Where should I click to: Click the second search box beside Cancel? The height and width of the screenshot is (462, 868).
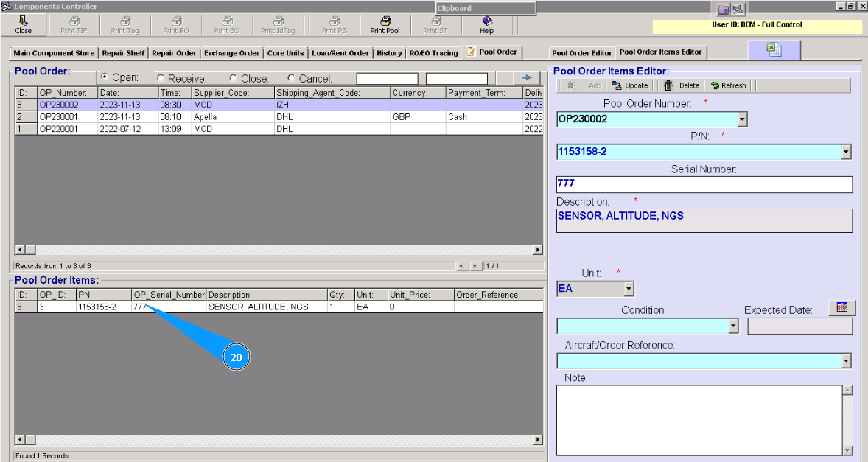(x=457, y=79)
